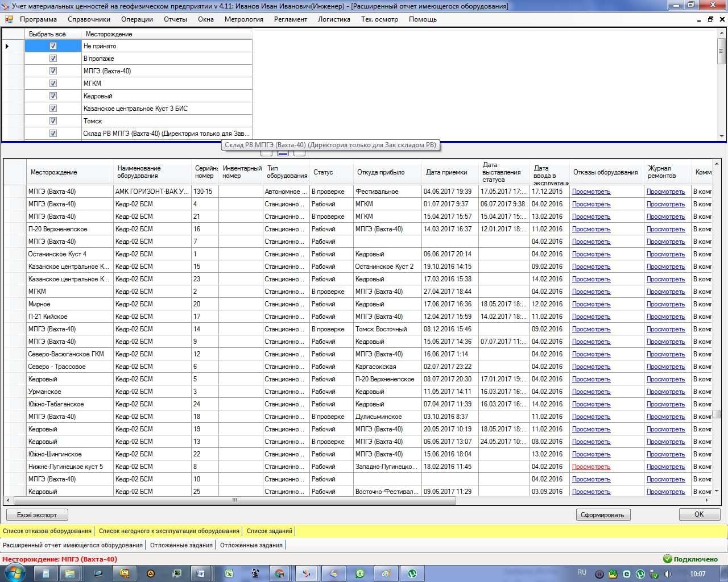Screen dimensions: 728x582
Task: Uncheck the 'Склад РВ МПГЭ' checkbox
Action: (53, 134)
